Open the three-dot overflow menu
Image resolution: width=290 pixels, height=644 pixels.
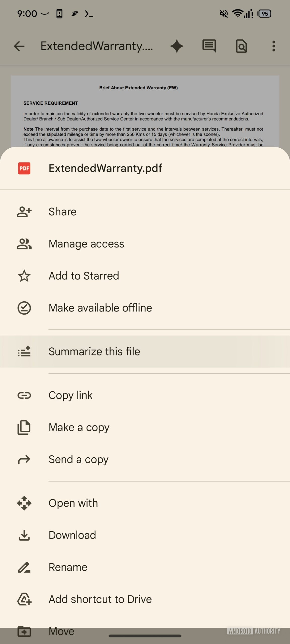point(274,46)
